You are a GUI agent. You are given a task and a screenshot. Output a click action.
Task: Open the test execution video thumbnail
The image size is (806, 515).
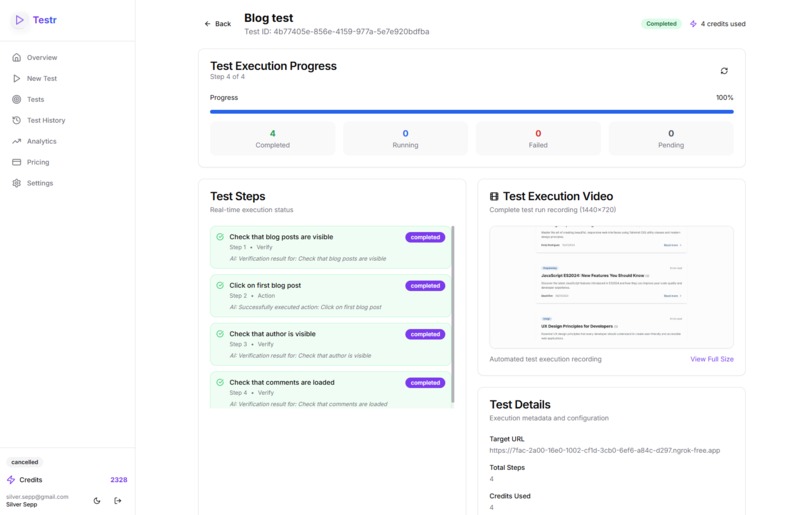coord(611,287)
